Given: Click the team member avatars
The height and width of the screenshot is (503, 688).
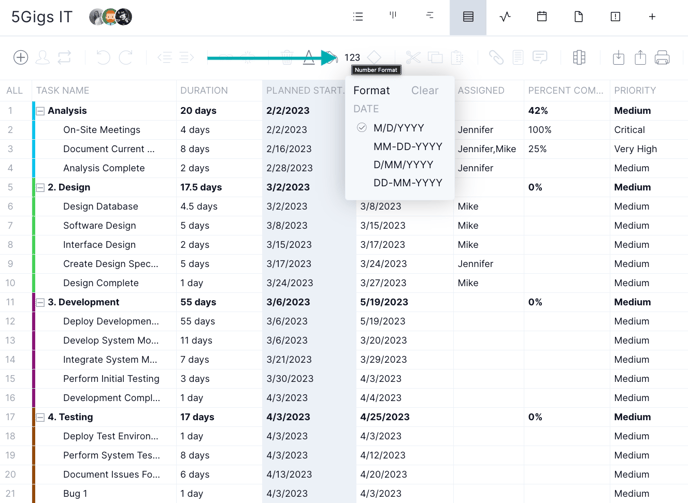Looking at the screenshot, I should [x=111, y=17].
